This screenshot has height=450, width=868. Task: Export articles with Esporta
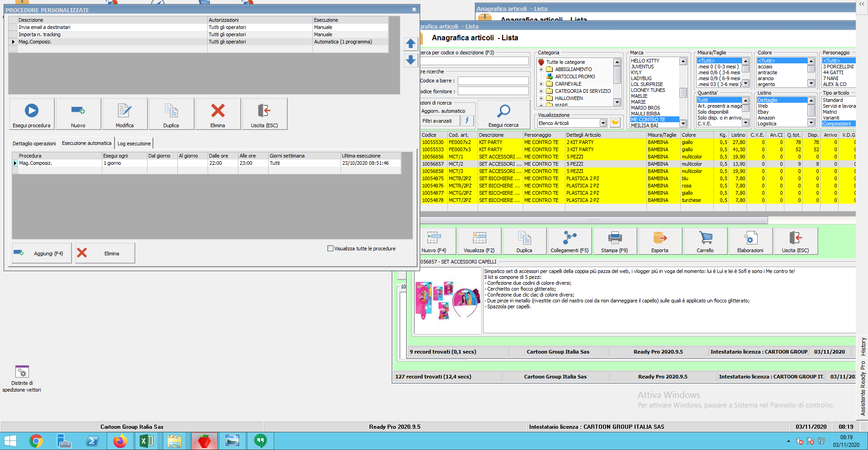[660, 241]
